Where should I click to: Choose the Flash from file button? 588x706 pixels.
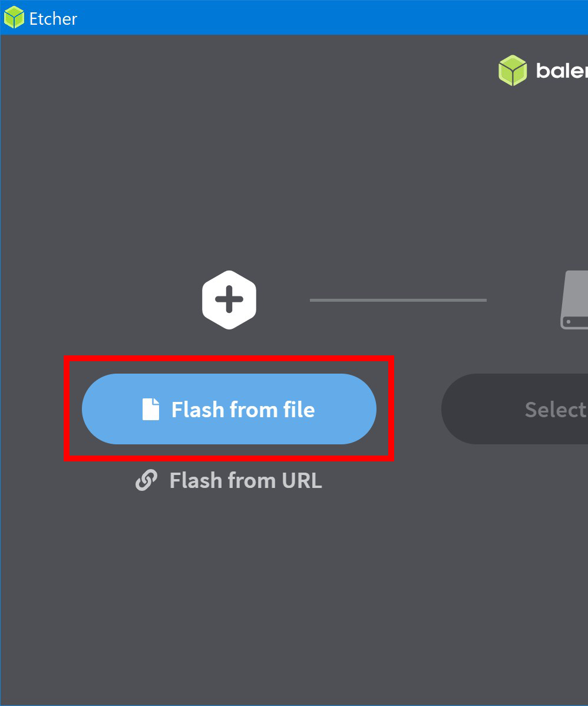tap(229, 409)
